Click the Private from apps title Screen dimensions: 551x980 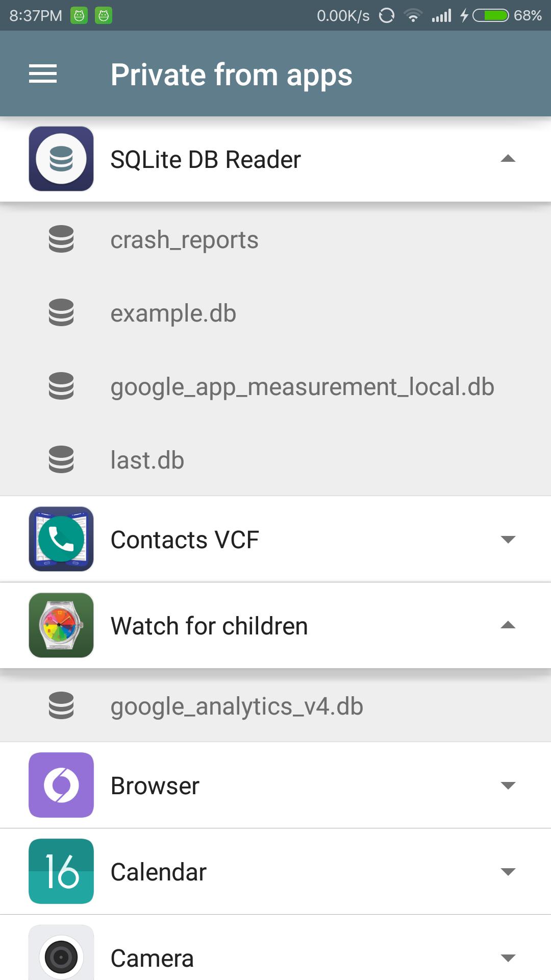(231, 75)
